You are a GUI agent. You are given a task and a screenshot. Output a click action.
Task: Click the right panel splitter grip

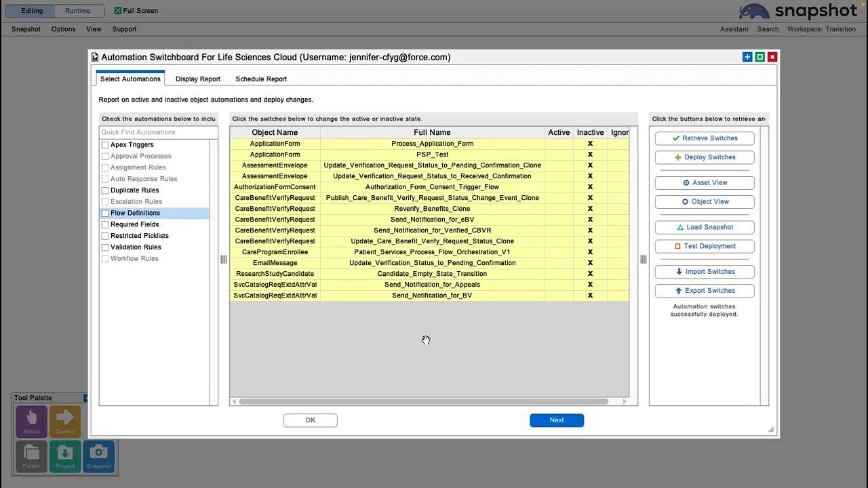click(643, 260)
